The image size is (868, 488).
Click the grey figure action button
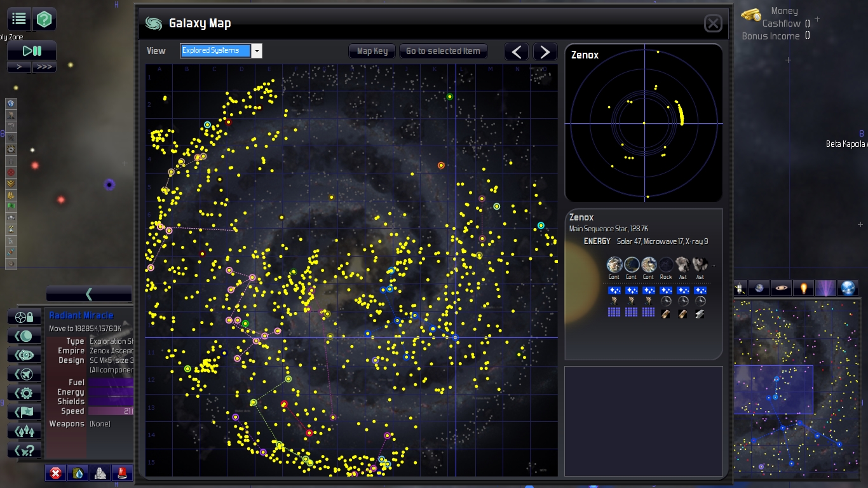click(100, 473)
